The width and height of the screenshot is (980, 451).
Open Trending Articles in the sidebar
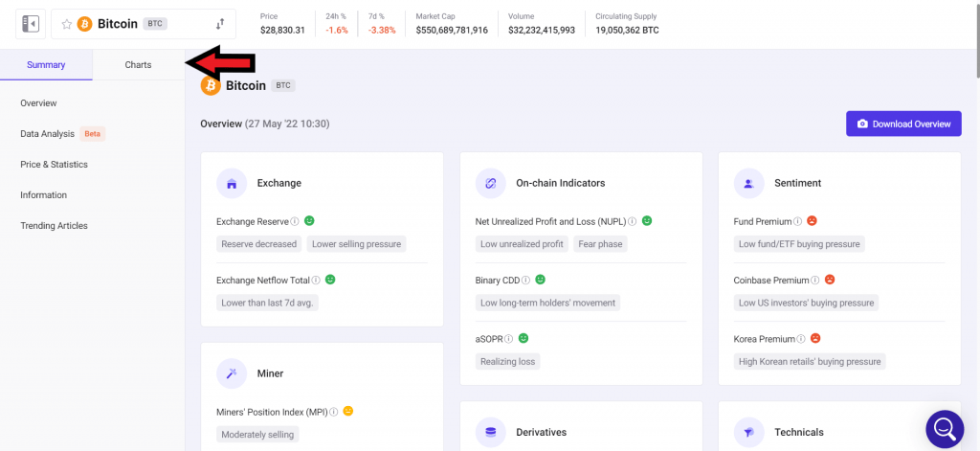pyautogui.click(x=54, y=226)
